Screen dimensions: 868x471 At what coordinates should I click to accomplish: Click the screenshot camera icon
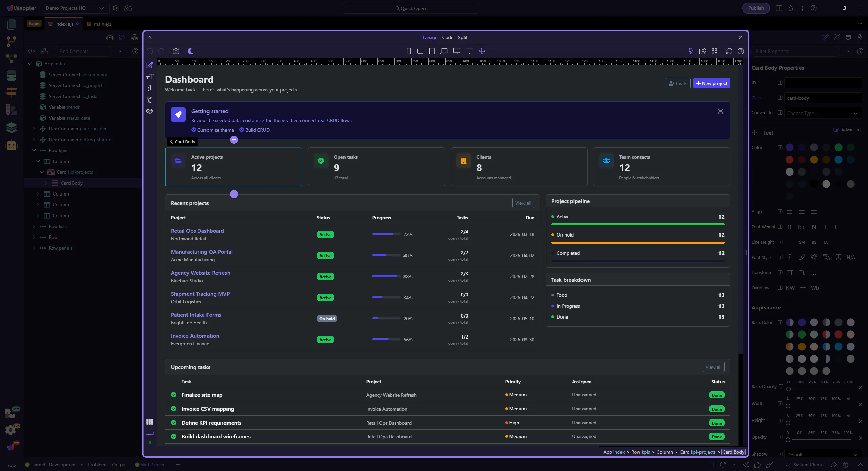click(x=176, y=51)
